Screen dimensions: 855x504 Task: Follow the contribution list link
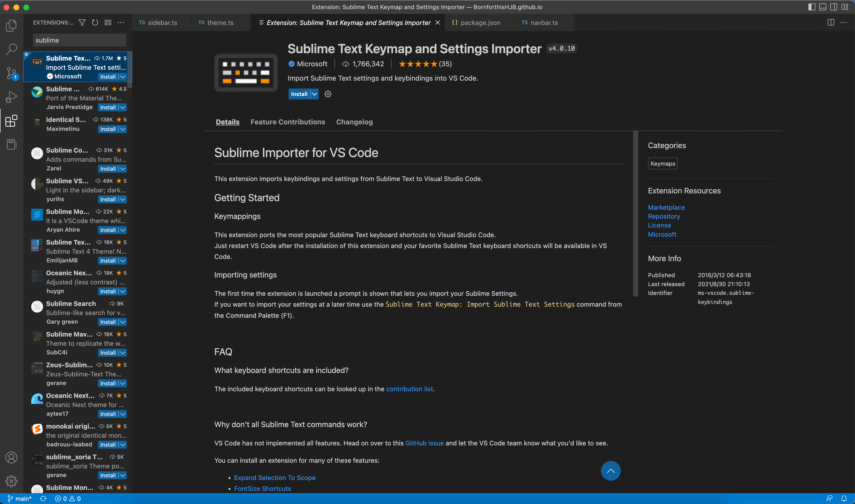click(409, 389)
